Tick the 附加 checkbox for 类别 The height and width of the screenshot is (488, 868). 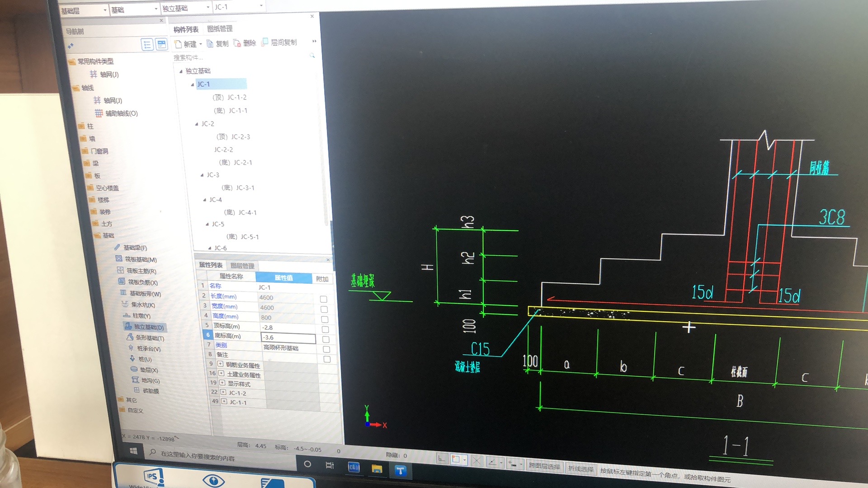(x=326, y=349)
